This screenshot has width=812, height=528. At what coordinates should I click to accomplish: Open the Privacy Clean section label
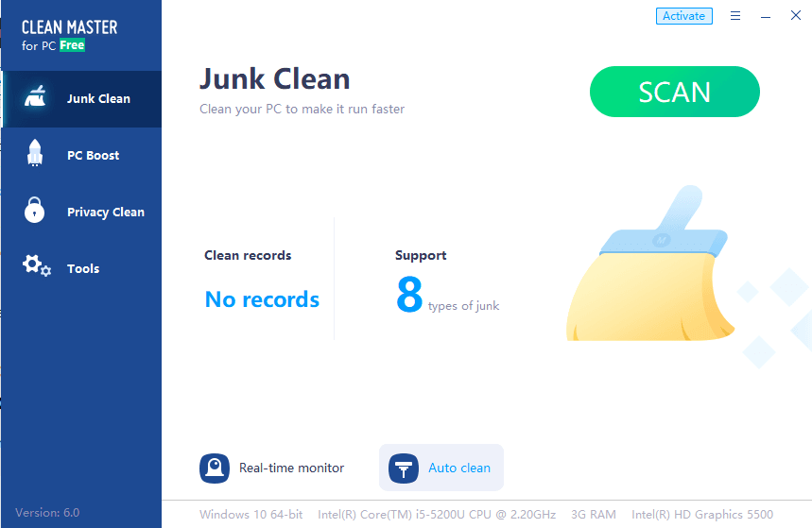[x=105, y=213]
